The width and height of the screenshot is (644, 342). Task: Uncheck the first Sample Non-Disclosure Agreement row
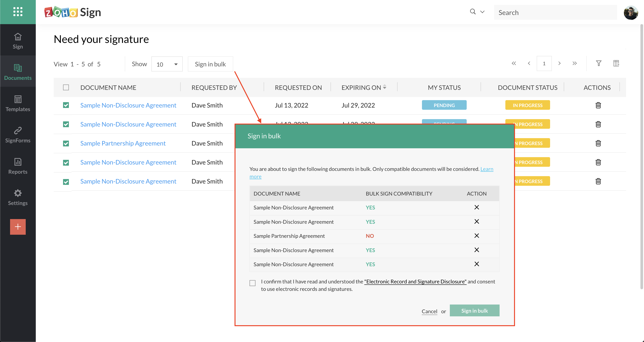click(x=66, y=105)
